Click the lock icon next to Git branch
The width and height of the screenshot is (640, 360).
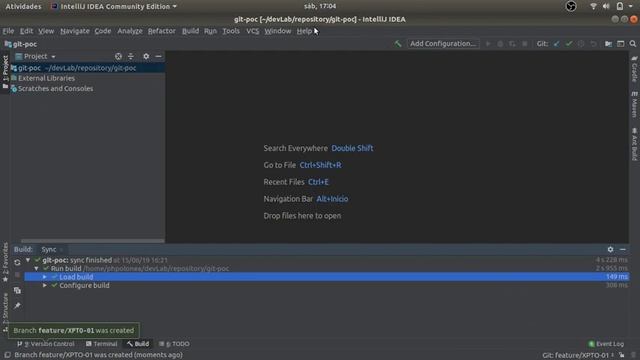coord(622,355)
